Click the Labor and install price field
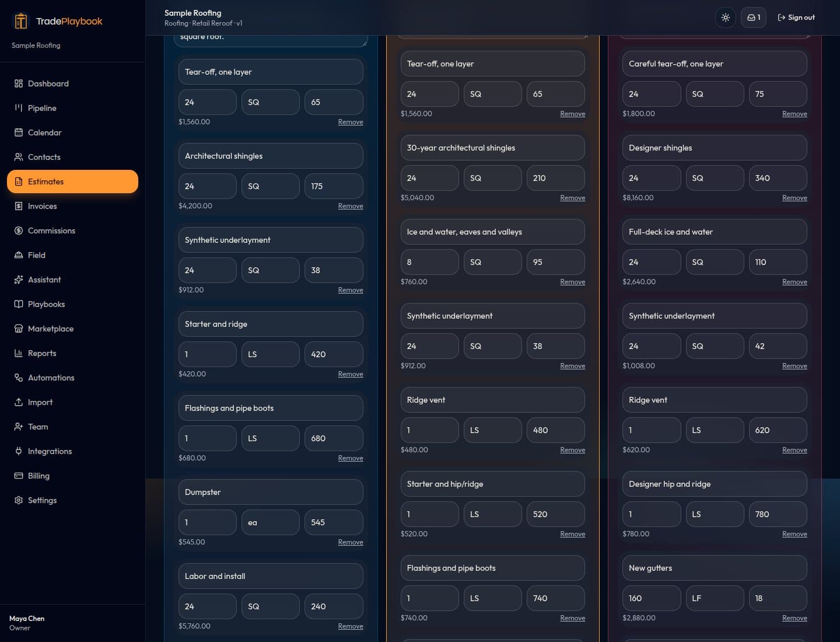This screenshot has width=840, height=642. pos(334,606)
